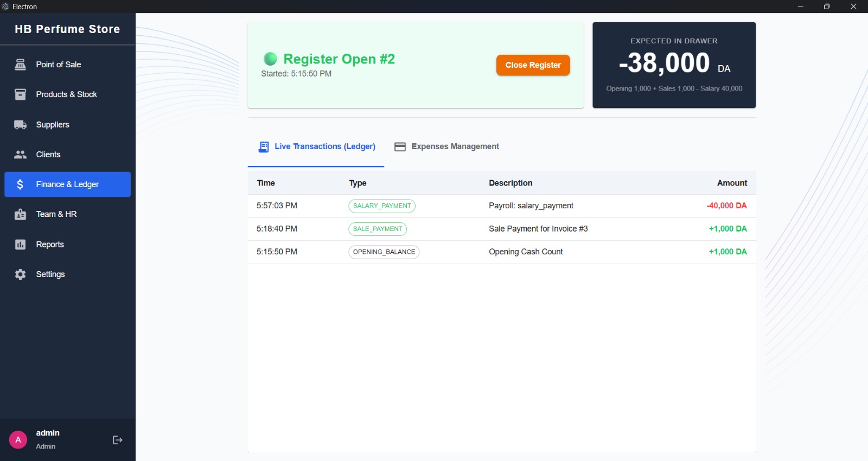Click the Finance & Ledger dollar icon

point(20,184)
